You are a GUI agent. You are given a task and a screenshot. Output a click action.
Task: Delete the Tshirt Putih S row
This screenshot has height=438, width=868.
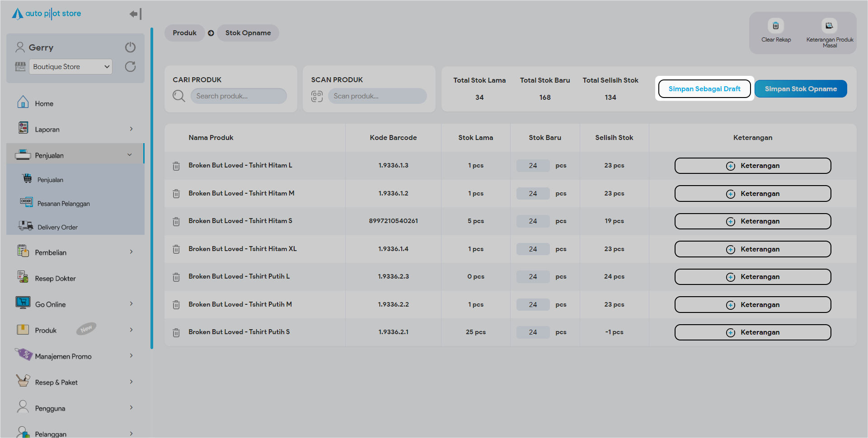(176, 333)
